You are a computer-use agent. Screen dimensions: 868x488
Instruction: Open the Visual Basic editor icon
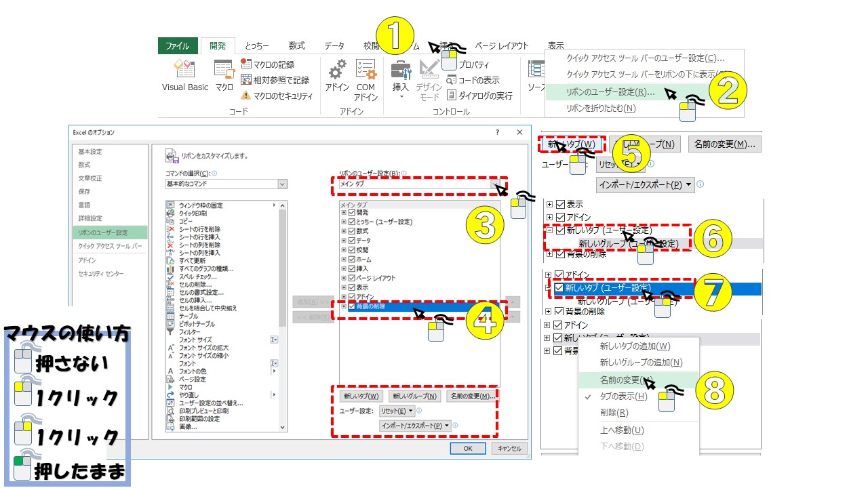(x=184, y=68)
